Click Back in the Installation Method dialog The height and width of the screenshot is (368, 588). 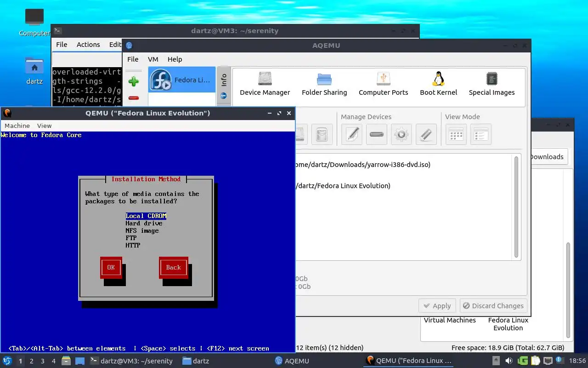[174, 267]
